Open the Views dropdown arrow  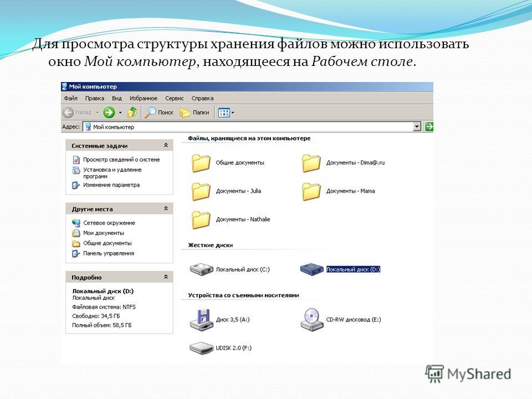point(233,112)
